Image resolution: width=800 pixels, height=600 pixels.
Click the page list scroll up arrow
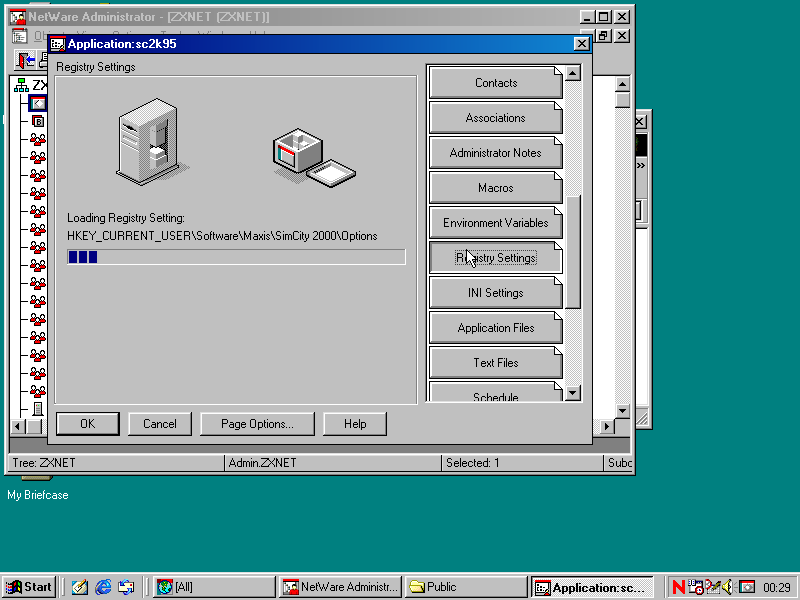573,73
